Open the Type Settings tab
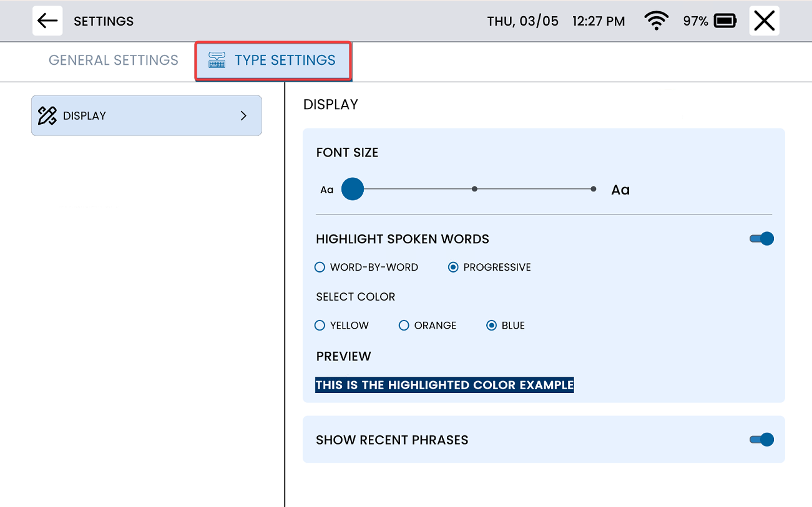Screen dimensions: 812x507 [285, 60]
